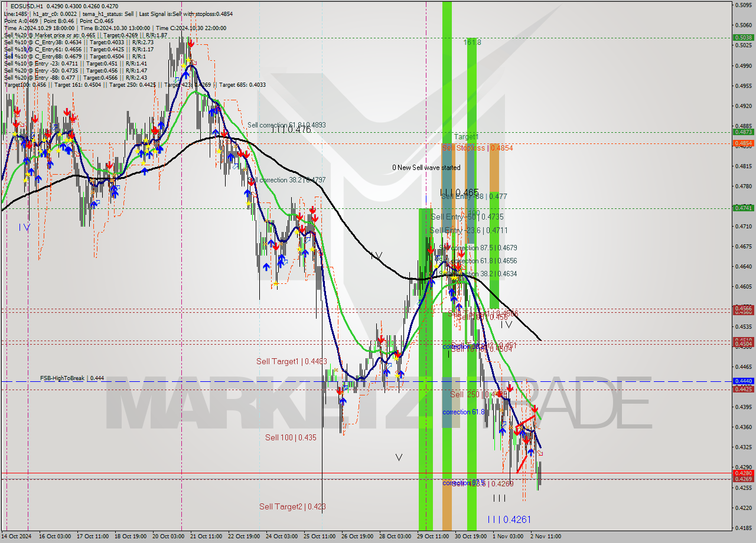Click the 0.4920 price axis value
Screen dimensions: 756x543
(744, 106)
